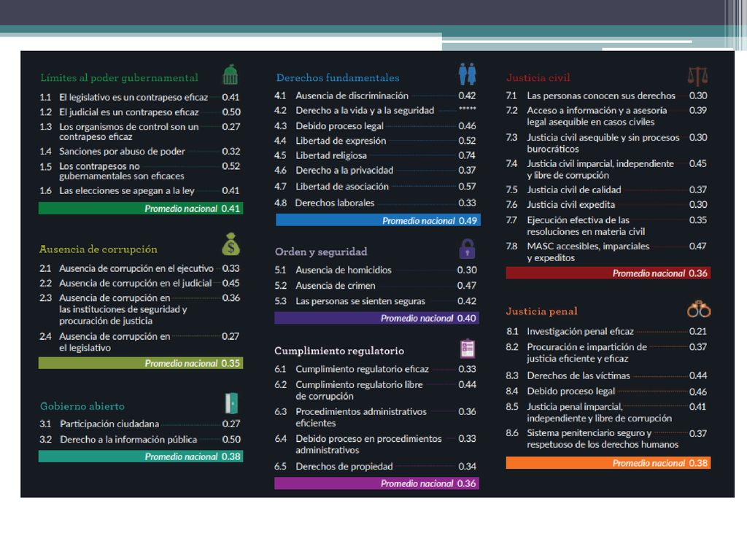Image resolution: width=747 pixels, height=560 pixels.
Task: Click 'Derechos laborales' row
Action: [376, 203]
